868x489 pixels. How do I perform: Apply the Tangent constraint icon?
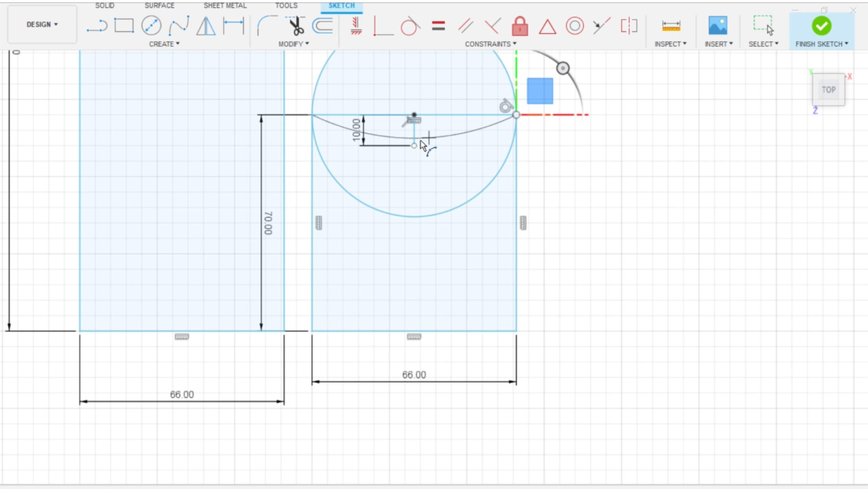click(410, 26)
